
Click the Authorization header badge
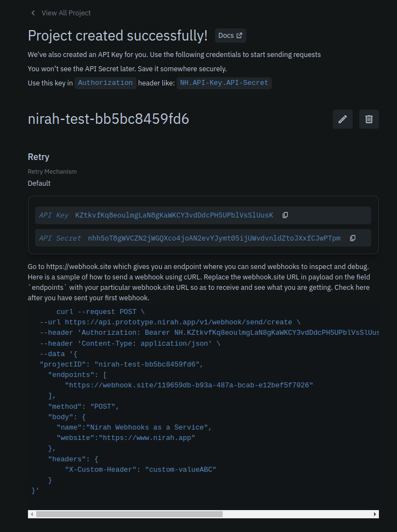pyautogui.click(x=105, y=83)
